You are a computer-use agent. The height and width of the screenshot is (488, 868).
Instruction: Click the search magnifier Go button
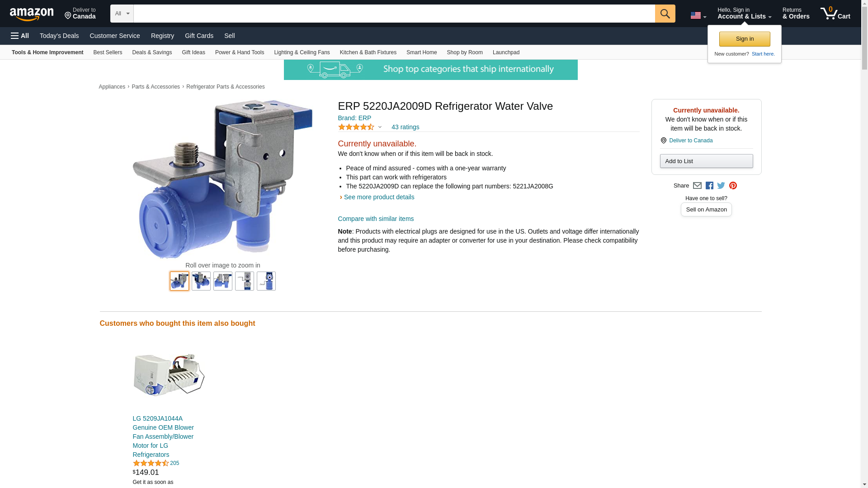click(665, 14)
